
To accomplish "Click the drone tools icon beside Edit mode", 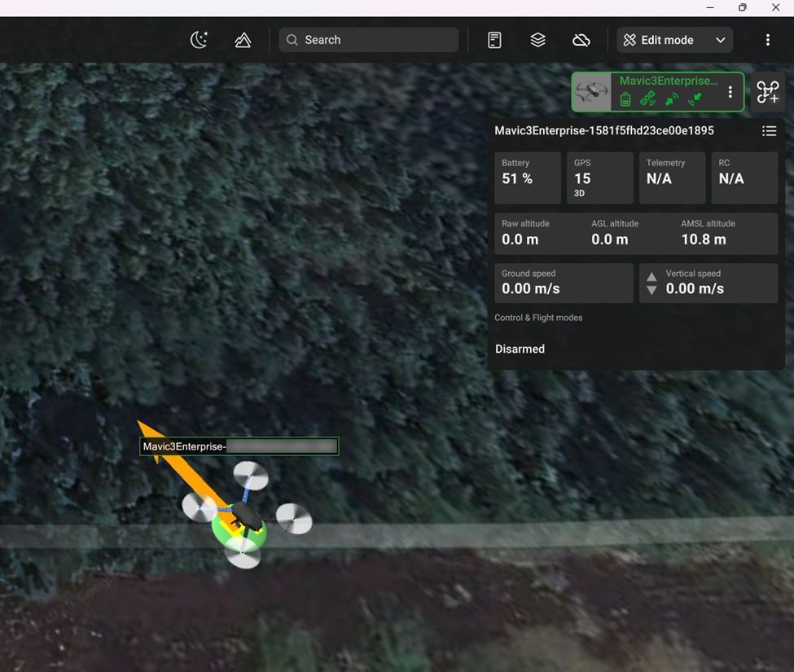I will pyautogui.click(x=629, y=40).
